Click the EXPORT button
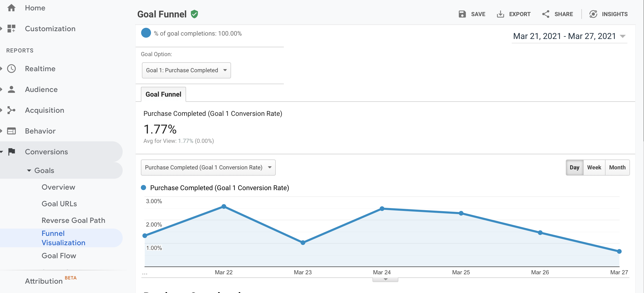 click(x=513, y=14)
